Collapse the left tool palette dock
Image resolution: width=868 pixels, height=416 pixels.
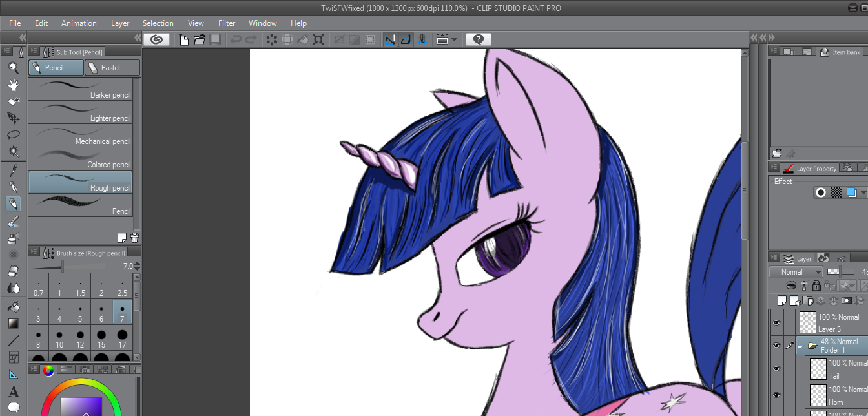23,38
